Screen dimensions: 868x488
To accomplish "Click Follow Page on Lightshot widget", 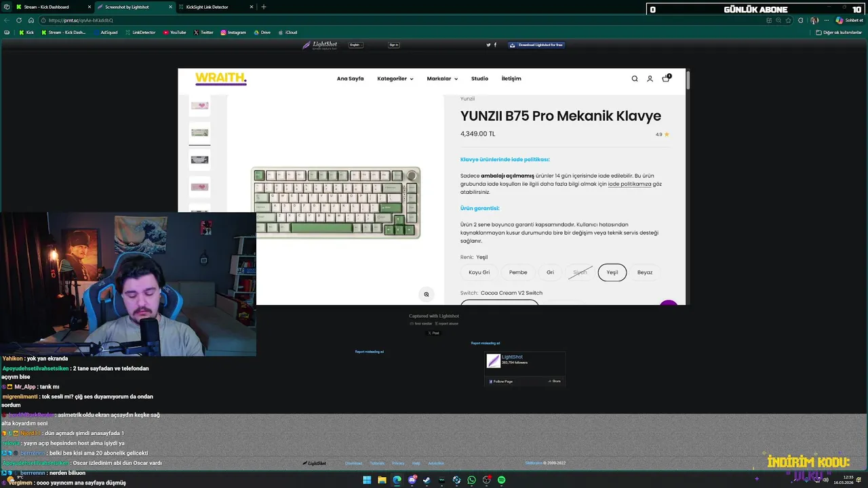I will click(x=501, y=382).
